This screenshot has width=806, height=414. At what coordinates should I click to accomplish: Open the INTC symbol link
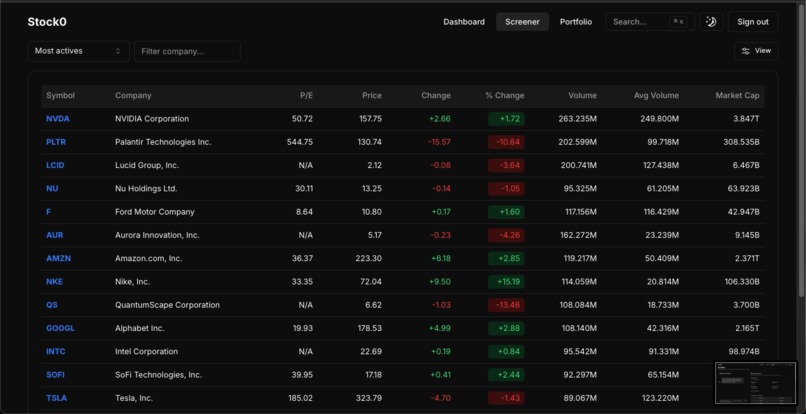[x=56, y=351]
